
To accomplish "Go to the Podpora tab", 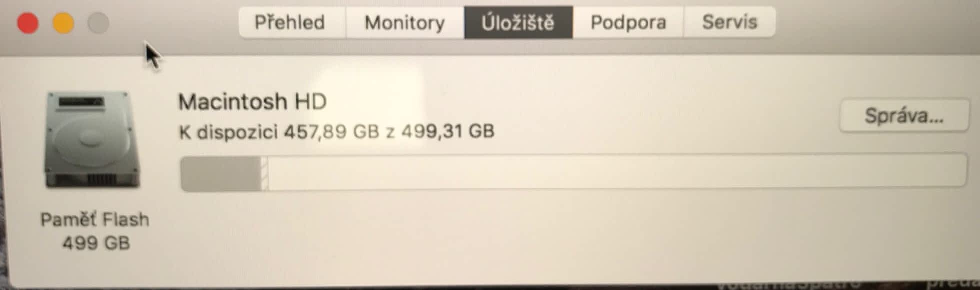I will point(628,22).
